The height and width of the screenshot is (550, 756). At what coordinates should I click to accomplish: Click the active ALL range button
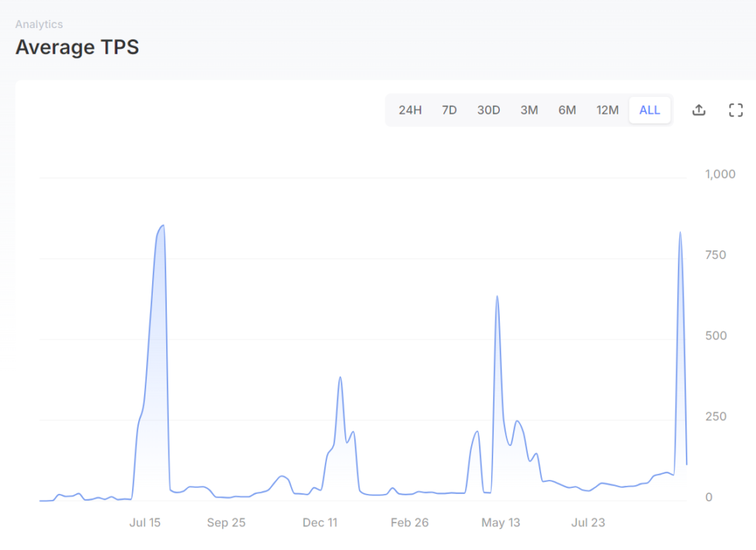point(650,110)
